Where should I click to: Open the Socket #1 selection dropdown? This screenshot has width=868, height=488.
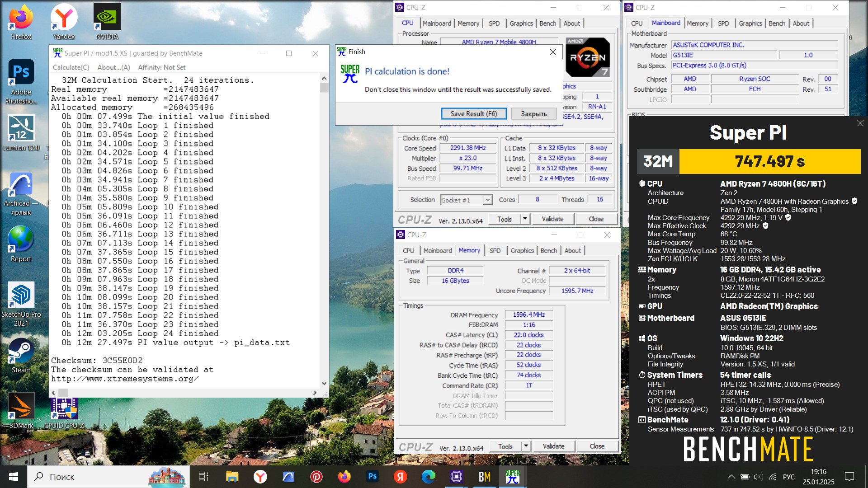coord(467,200)
